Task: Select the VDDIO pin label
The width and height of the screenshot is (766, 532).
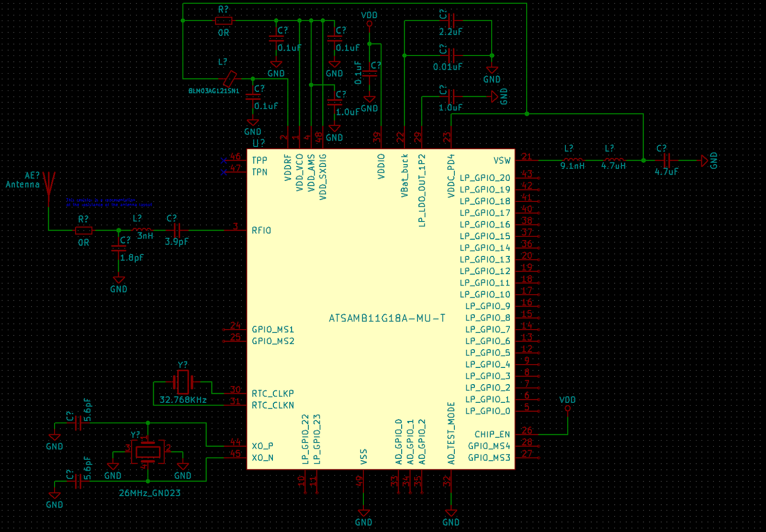Action: [x=381, y=166]
